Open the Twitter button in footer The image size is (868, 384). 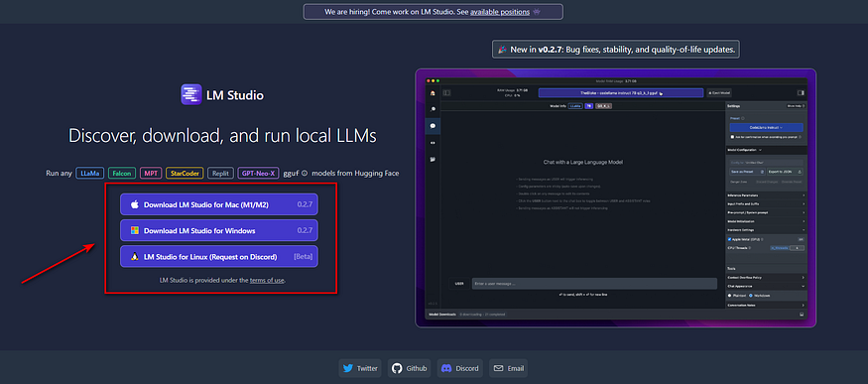(x=360, y=368)
